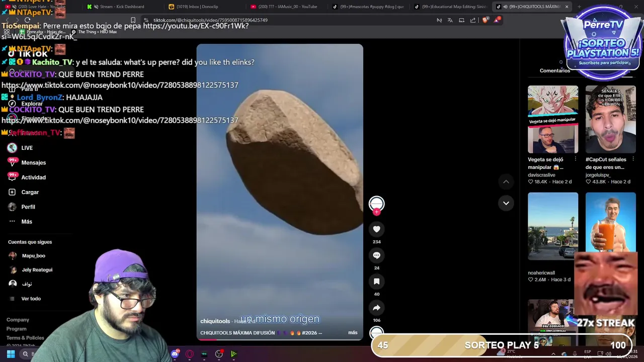This screenshot has width=644, height=362.
Task: Open the Vegeta se dejó manipular video thumbnail
Action: tap(553, 119)
